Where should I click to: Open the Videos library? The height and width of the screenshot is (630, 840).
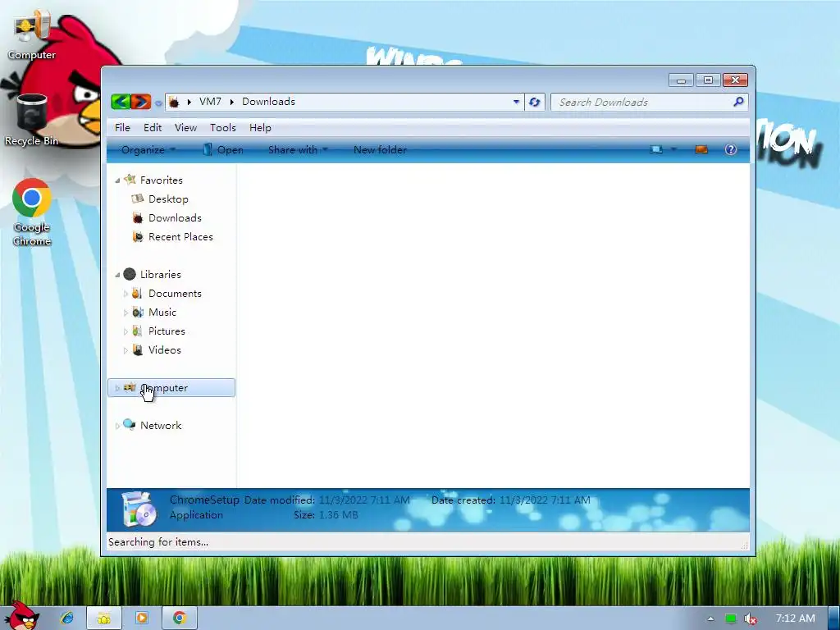point(164,349)
